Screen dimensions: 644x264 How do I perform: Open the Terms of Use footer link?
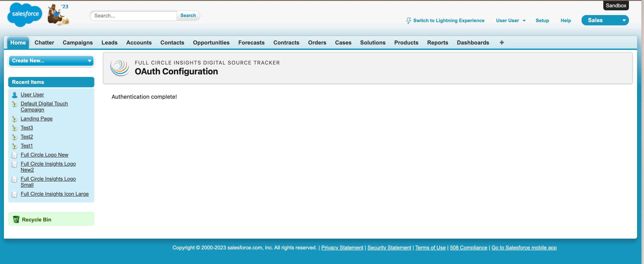pyautogui.click(x=431, y=247)
